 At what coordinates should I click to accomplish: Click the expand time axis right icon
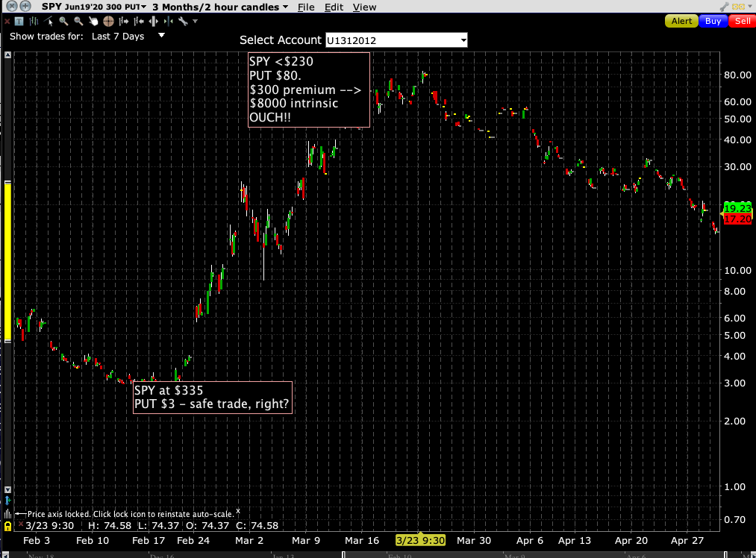pyautogui.click(x=124, y=21)
